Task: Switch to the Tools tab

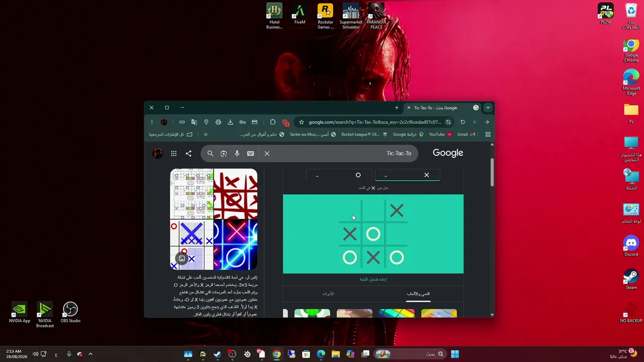Action: [x=328, y=294]
